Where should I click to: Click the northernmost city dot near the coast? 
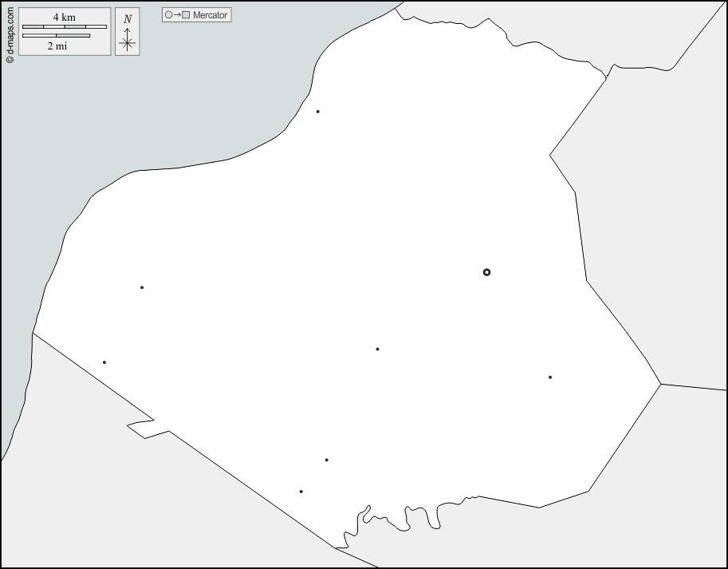317,112
